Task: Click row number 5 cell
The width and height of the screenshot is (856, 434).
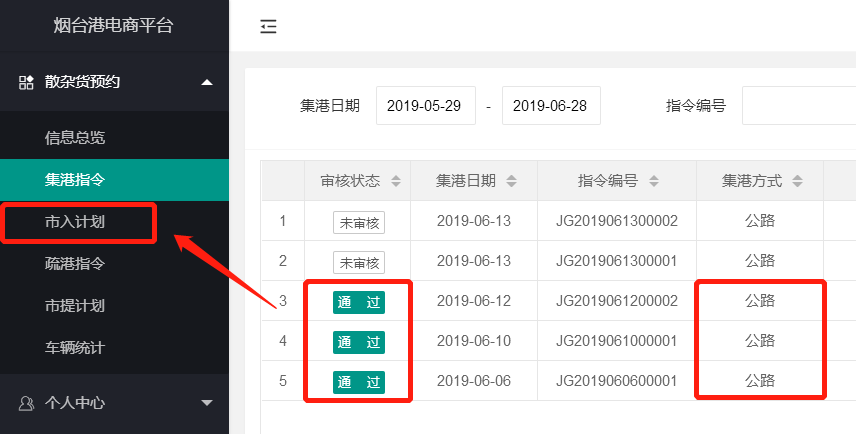Action: pos(283,381)
